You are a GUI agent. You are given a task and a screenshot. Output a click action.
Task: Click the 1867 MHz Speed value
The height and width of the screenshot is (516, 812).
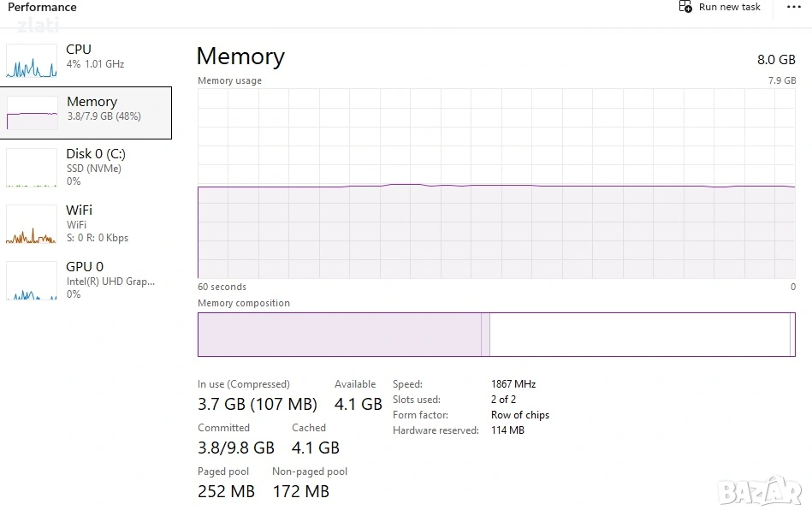point(513,384)
